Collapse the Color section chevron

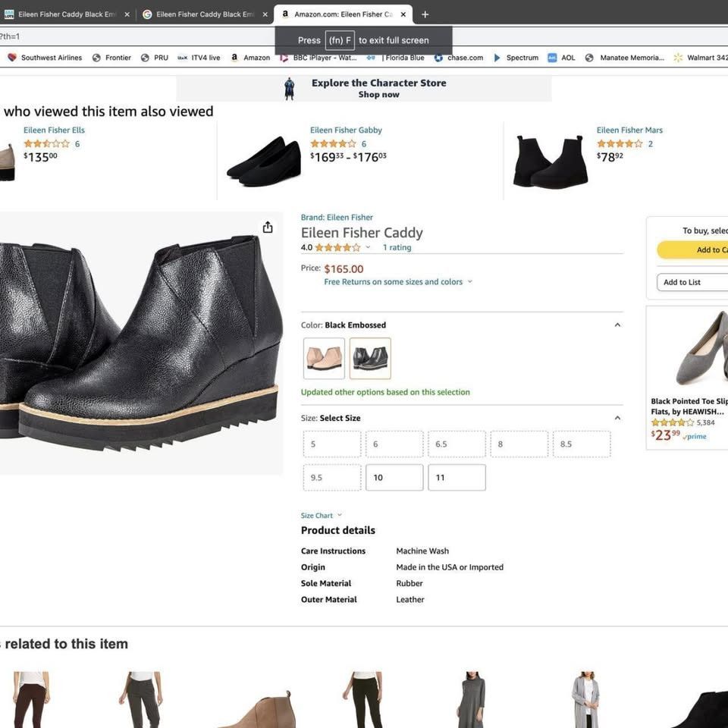click(617, 325)
